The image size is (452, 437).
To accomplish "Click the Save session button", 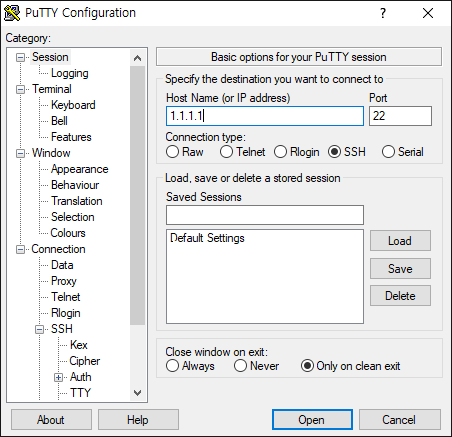I will click(x=400, y=269).
